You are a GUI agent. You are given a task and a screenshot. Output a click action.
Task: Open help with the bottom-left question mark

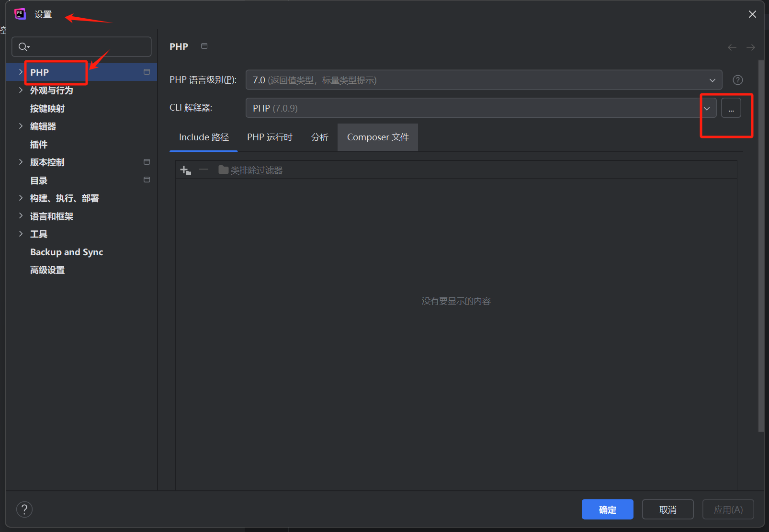(24, 509)
